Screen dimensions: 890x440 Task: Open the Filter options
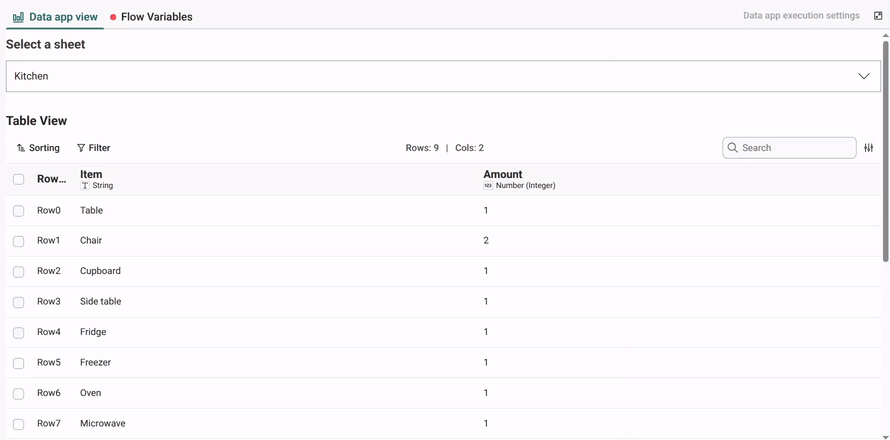(94, 148)
